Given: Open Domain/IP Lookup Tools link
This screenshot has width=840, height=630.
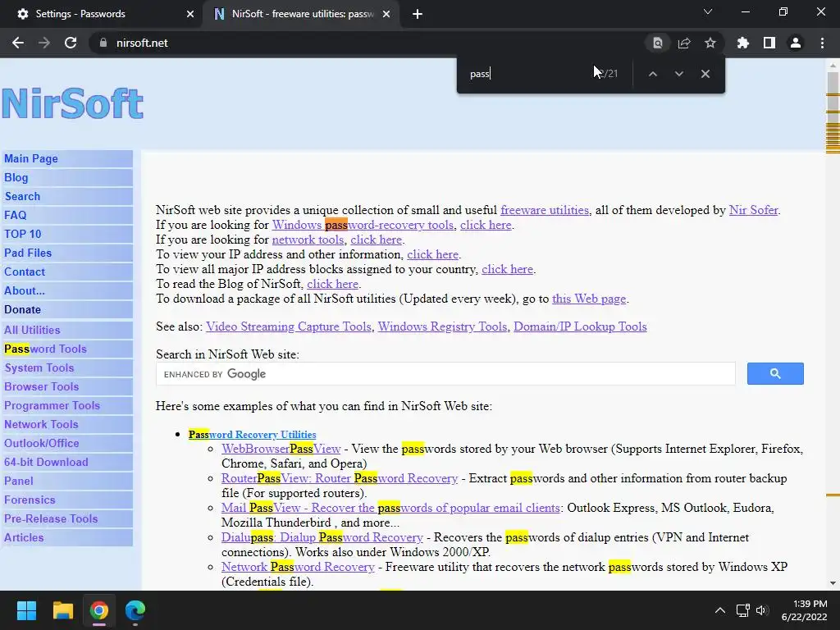Looking at the screenshot, I should tap(580, 326).
